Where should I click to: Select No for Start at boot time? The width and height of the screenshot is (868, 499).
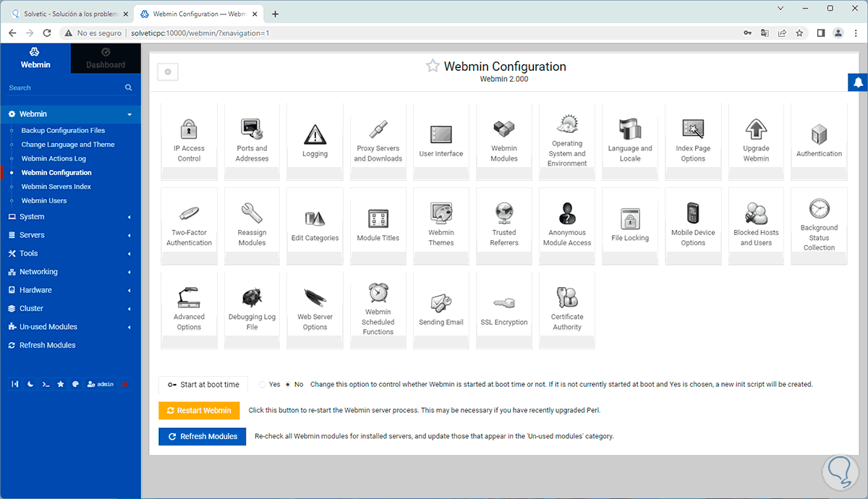click(x=288, y=384)
